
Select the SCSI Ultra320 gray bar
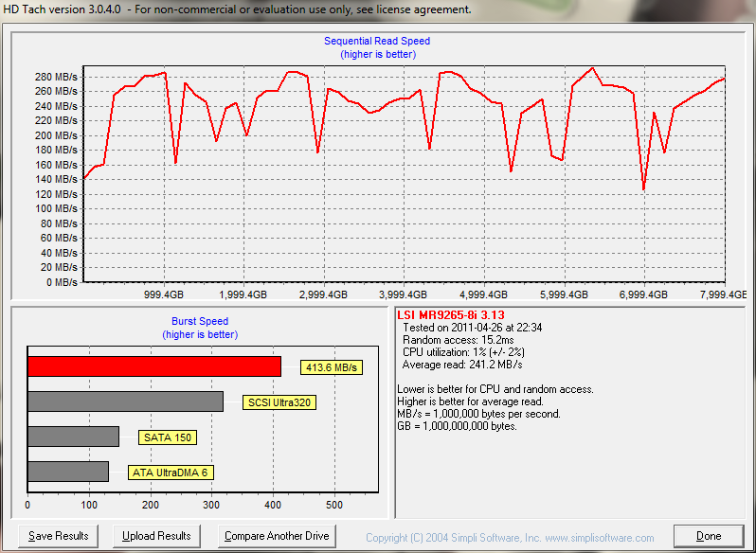125,401
